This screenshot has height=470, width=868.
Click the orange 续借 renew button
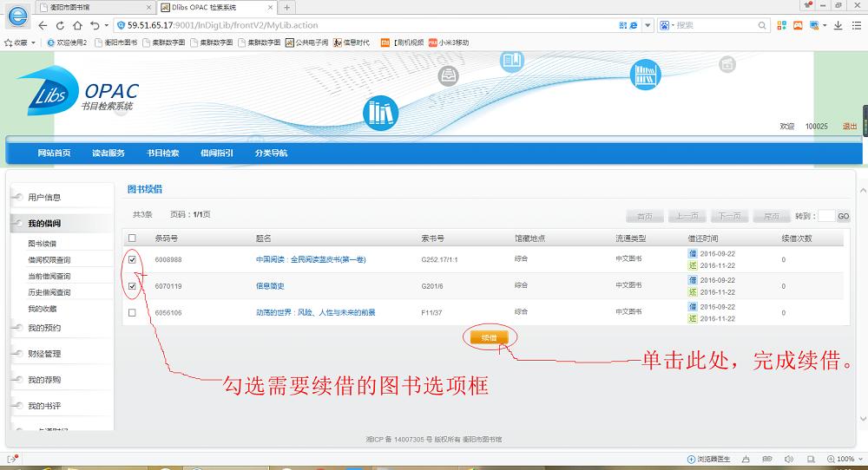pos(490,338)
